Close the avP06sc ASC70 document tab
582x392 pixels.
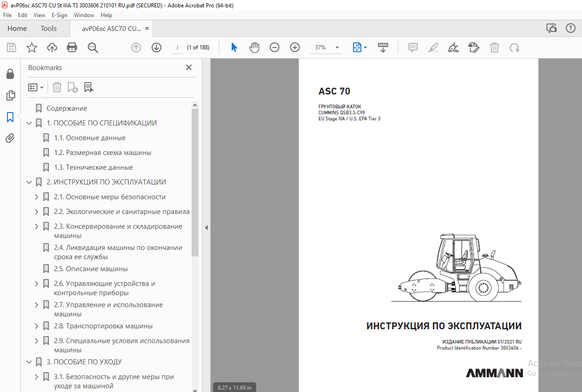tap(147, 29)
